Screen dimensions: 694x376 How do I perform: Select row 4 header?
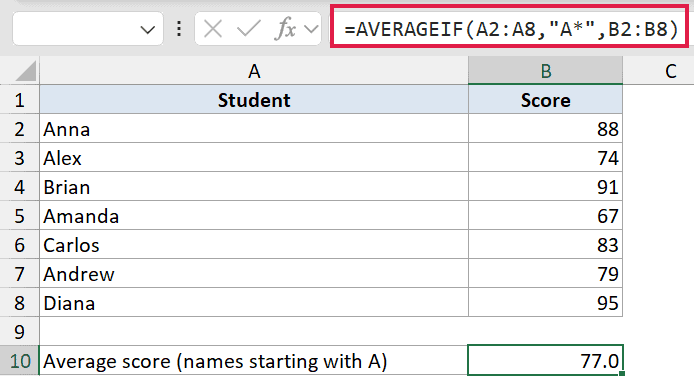[19, 187]
